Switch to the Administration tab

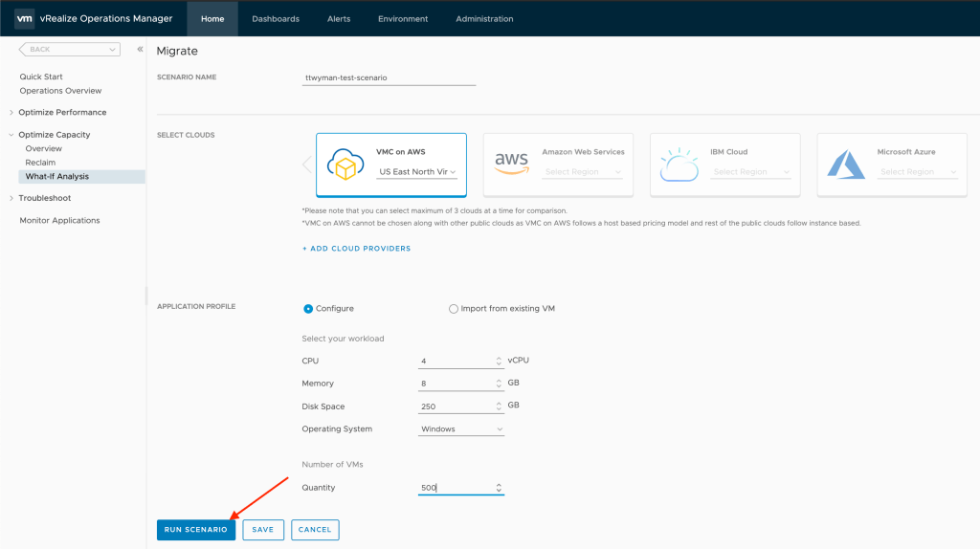[484, 19]
